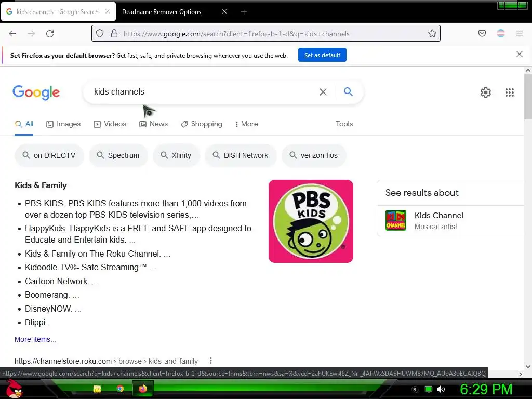Choose the on DIRECTV suggestion chip
The width and height of the screenshot is (532, 399).
49,155
